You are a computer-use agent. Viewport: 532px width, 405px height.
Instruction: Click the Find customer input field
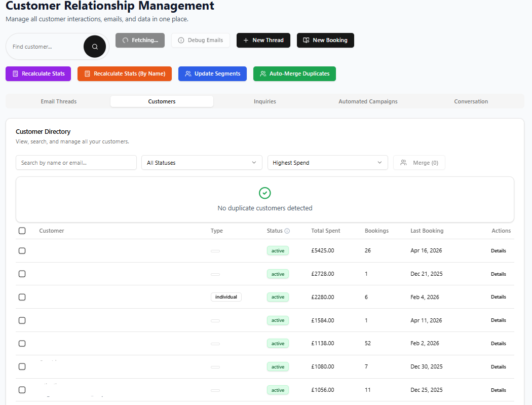46,47
